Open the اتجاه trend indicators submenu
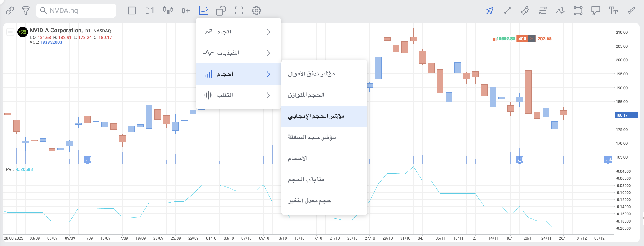The height and width of the screenshot is (246, 644). [x=238, y=32]
